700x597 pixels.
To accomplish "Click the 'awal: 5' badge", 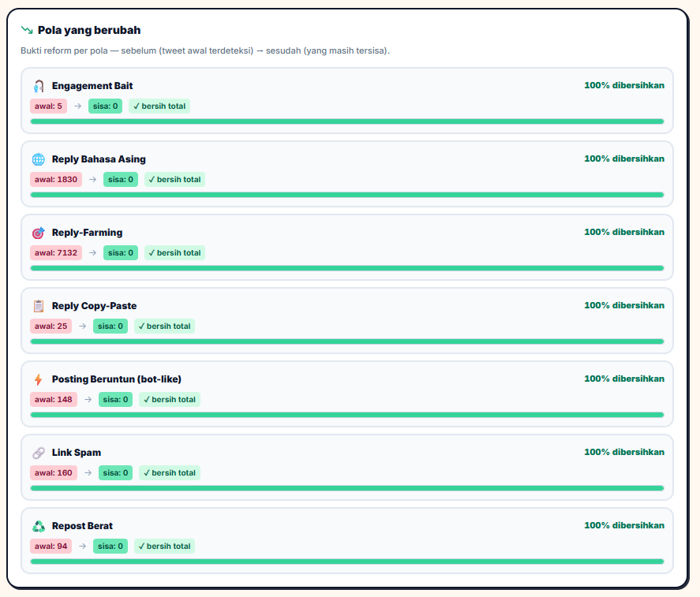I will pyautogui.click(x=48, y=106).
